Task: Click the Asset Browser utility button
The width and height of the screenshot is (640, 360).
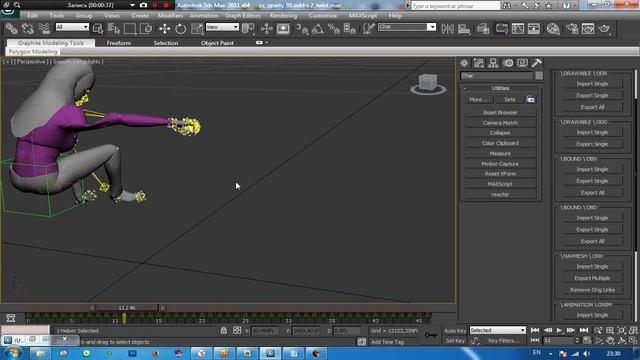Action: click(x=500, y=112)
